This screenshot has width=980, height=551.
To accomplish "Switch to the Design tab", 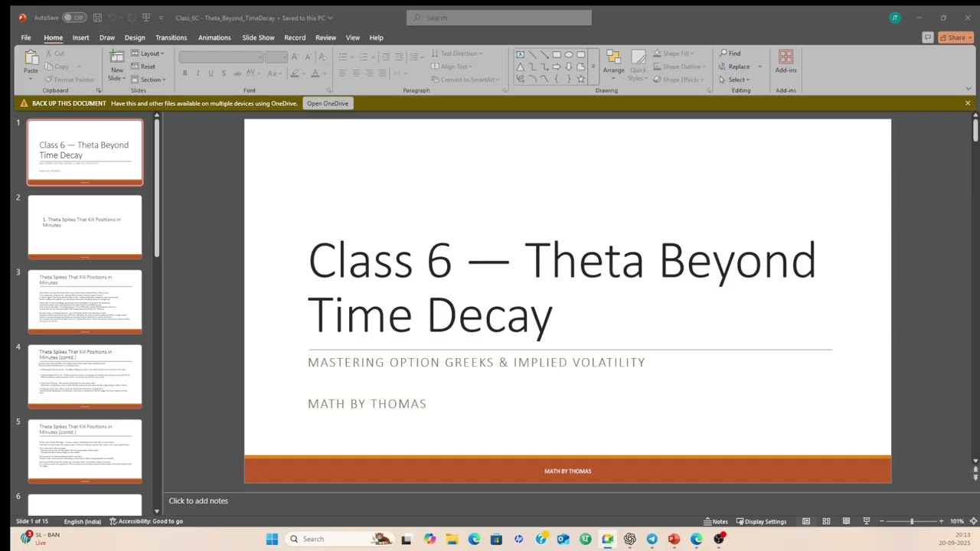I will (135, 37).
